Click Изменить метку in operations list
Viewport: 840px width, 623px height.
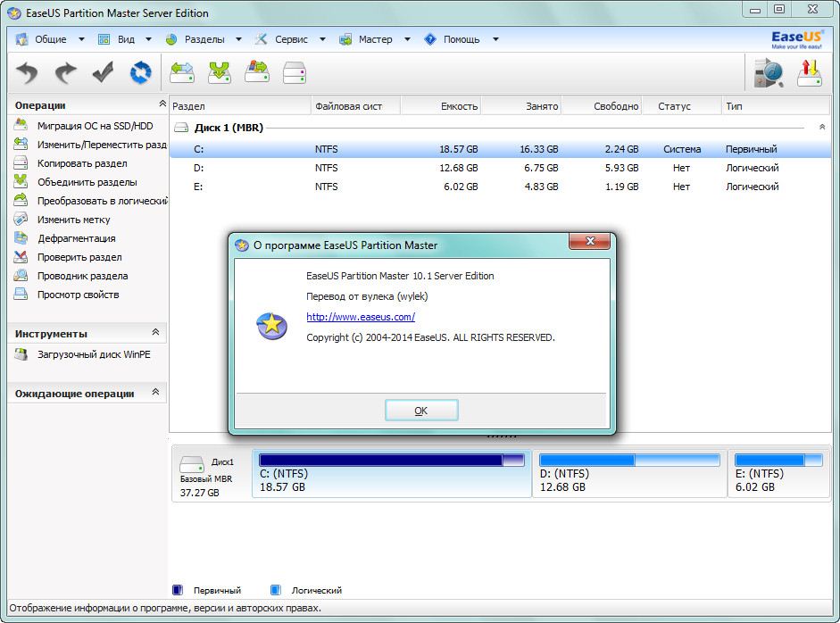(73, 220)
